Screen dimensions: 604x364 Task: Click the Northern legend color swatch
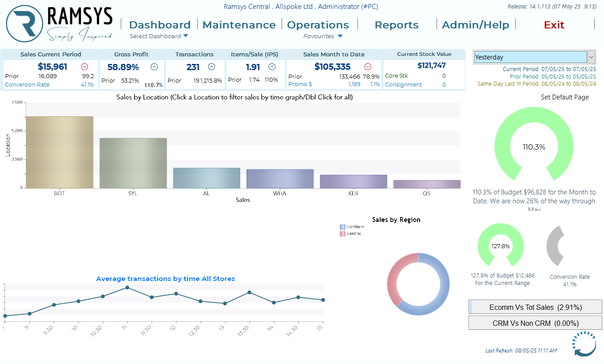(342, 227)
